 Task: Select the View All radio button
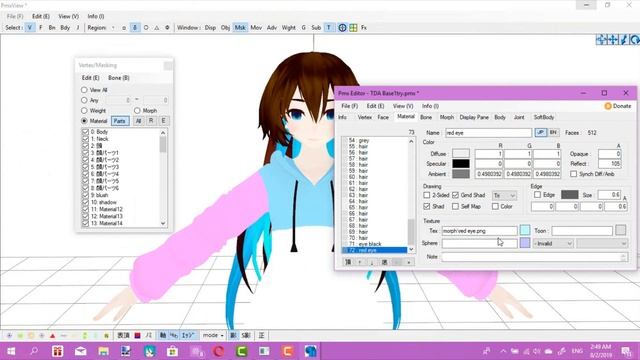pyautogui.click(x=84, y=90)
